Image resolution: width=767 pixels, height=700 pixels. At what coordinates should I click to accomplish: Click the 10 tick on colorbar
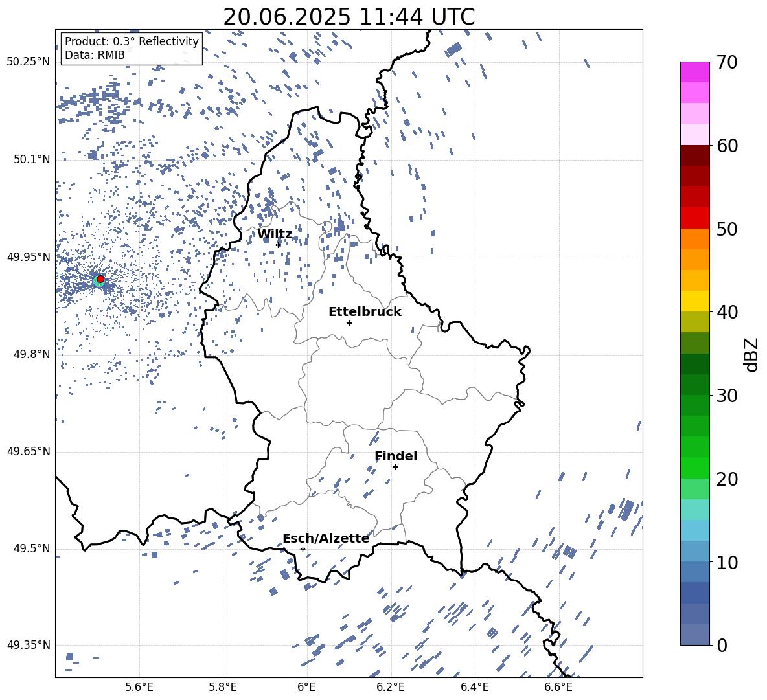click(x=727, y=563)
